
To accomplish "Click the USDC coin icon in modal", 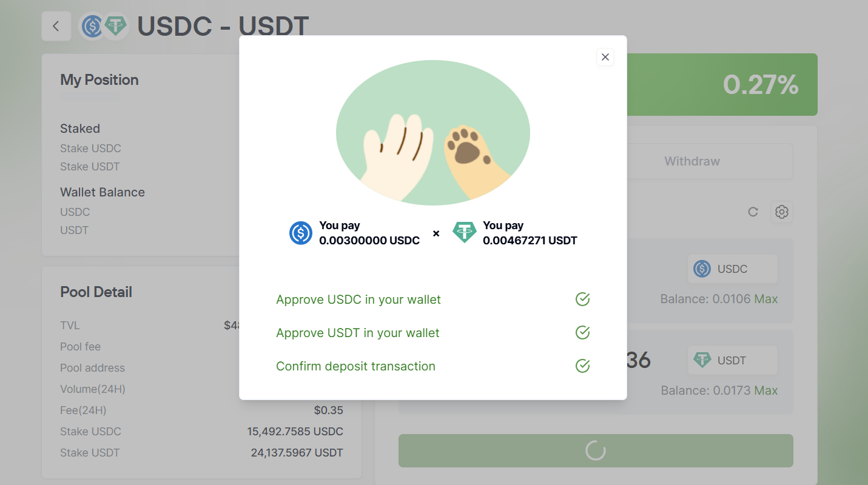I will click(301, 233).
